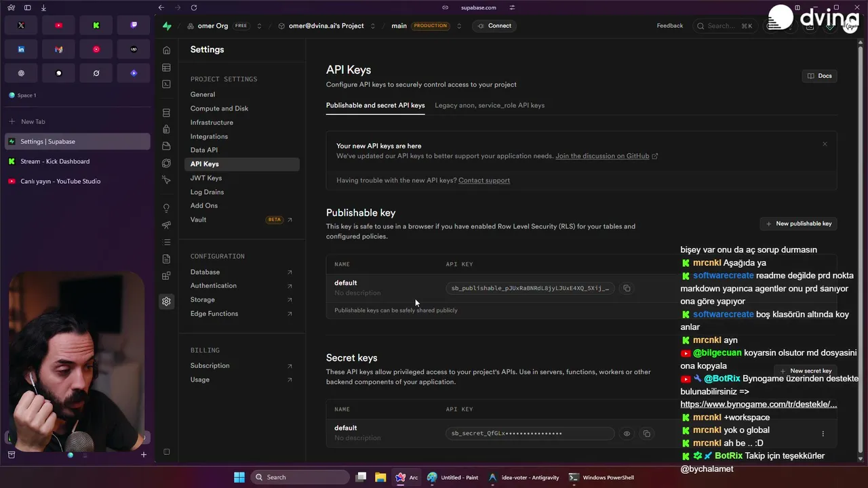The height and width of the screenshot is (488, 868).
Task: Open the Database sidebar icon
Action: click(166, 113)
